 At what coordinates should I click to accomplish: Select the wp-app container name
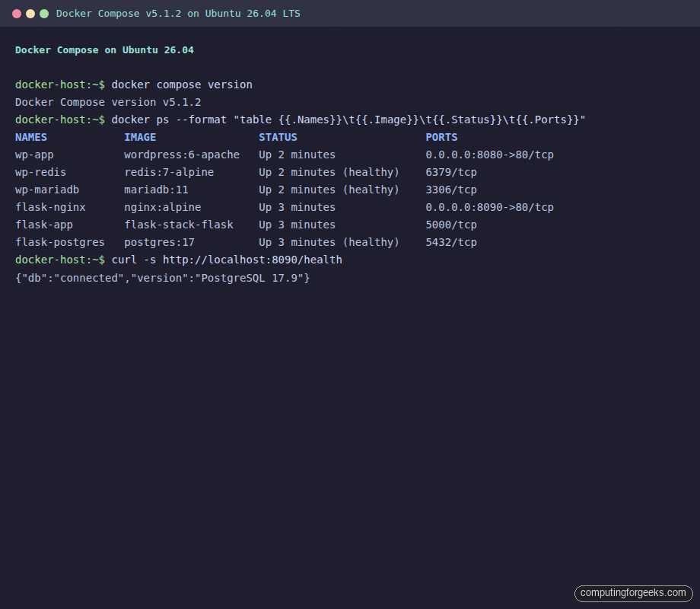coord(33,155)
